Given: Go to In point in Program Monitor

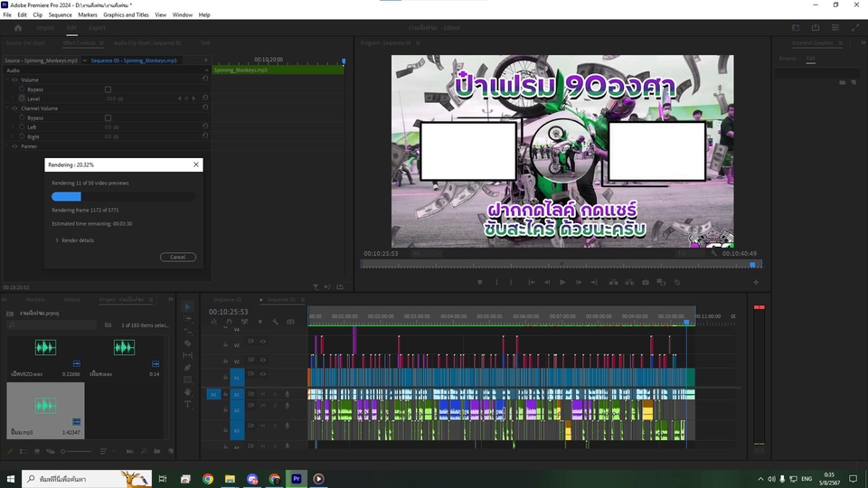Looking at the screenshot, I should point(532,282).
